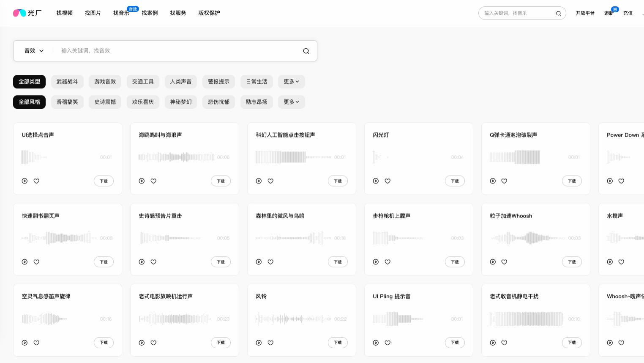Favorite the 步枪枪机上膛声 sound with heart
This screenshot has height=363, width=644.
[x=387, y=262]
